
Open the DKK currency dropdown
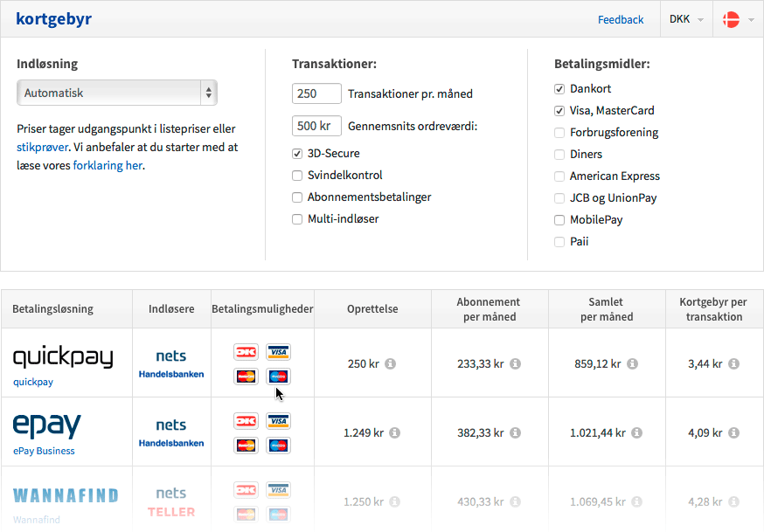pos(686,19)
